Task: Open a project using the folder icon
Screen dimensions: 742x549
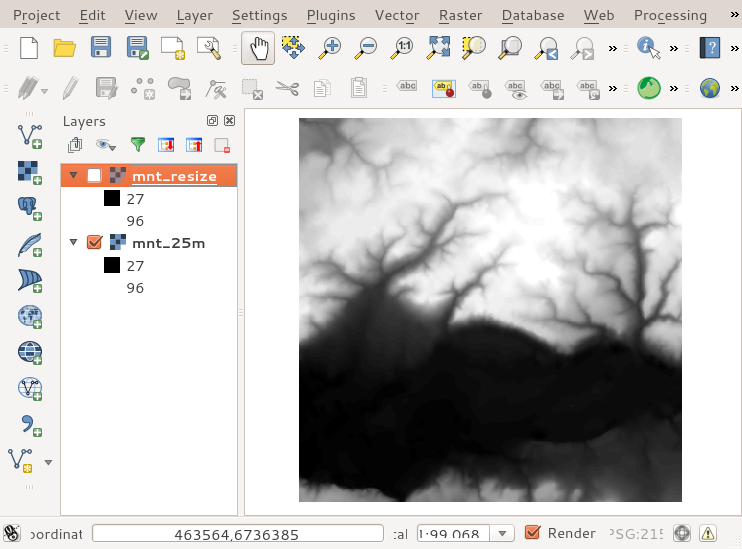Action: 64,48
